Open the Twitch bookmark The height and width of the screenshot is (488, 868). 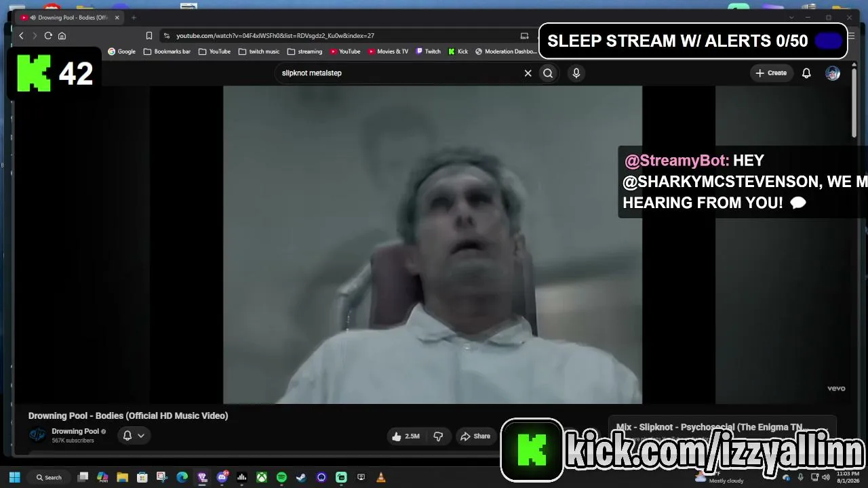click(x=429, y=52)
